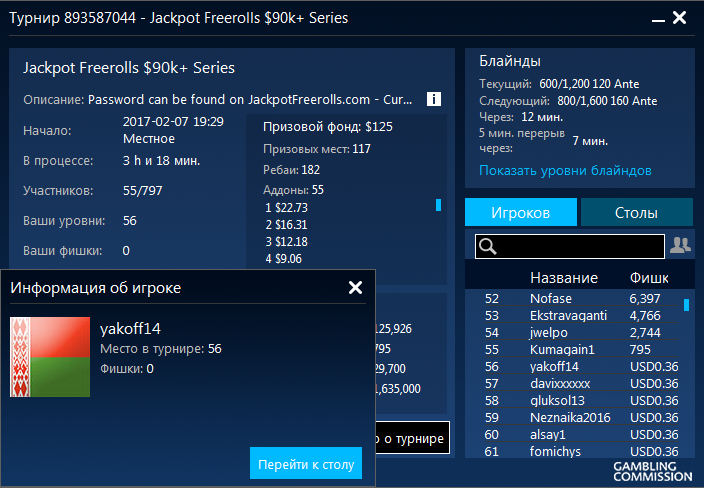Select player row jwelpo
Viewport: 704px width, 488px height.
click(x=580, y=333)
